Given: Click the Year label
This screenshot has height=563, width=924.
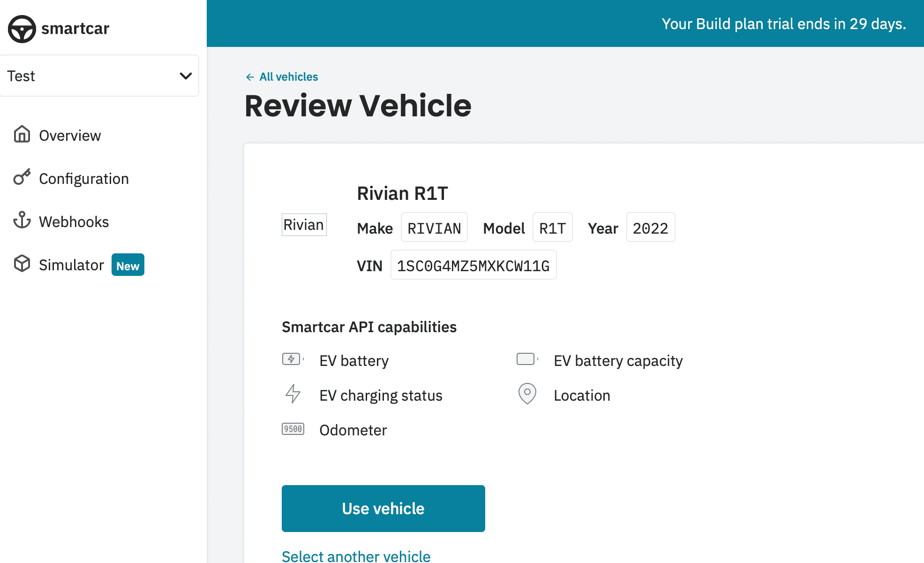Looking at the screenshot, I should 603,228.
